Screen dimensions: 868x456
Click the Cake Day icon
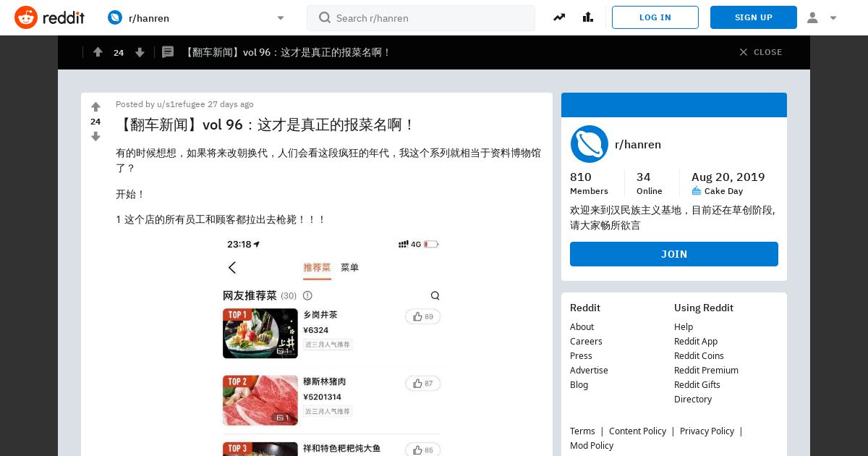coord(697,191)
